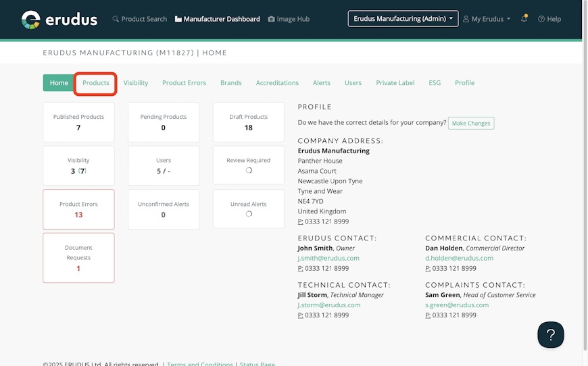Image resolution: width=588 pixels, height=366 pixels.
Task: Open the Product Errors card showing 13
Action: (x=78, y=209)
